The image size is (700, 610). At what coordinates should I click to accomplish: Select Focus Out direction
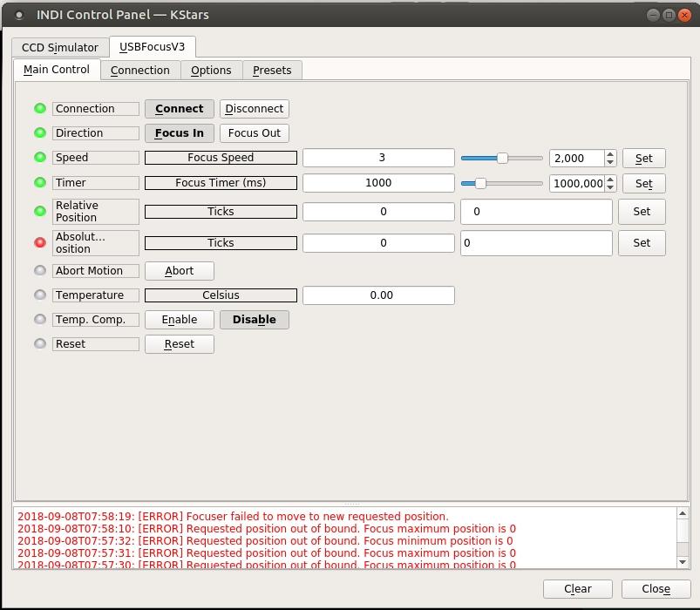point(254,133)
